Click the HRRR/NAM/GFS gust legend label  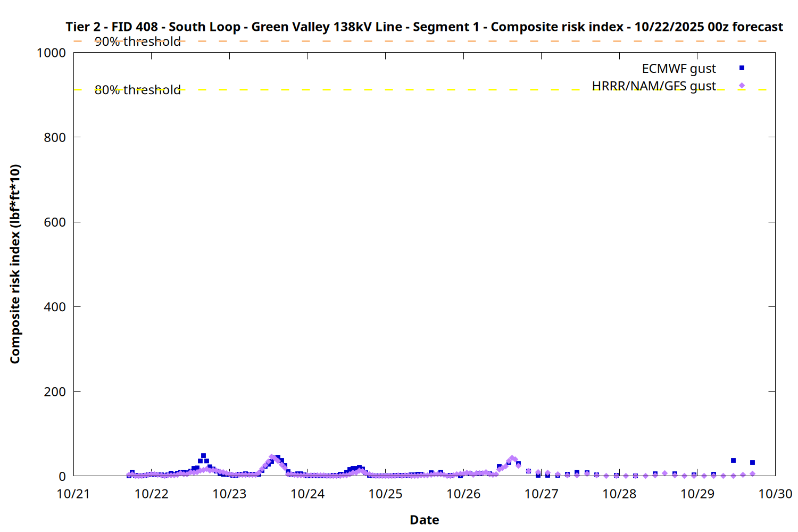coord(653,86)
